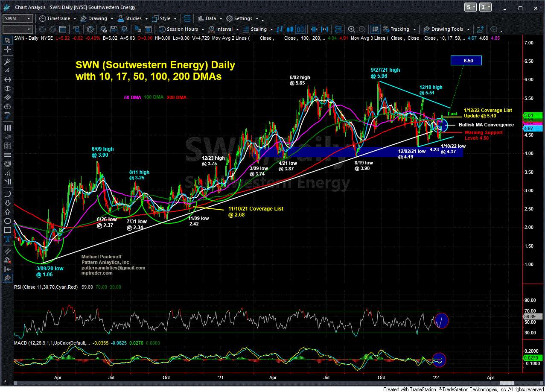Switch chart to solid candlestick style
This screenshot has width=545, height=392.
(x=290, y=29)
